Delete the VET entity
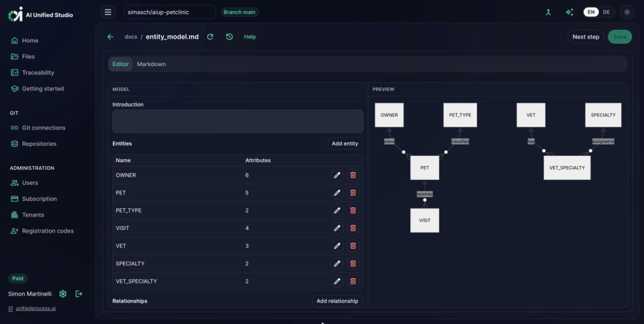The width and height of the screenshot is (644, 324). pyautogui.click(x=353, y=246)
